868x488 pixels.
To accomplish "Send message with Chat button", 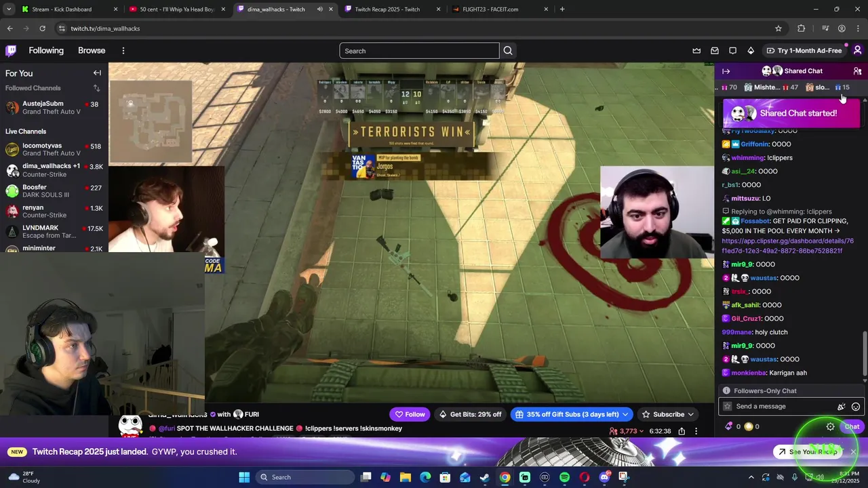I will click(x=852, y=426).
